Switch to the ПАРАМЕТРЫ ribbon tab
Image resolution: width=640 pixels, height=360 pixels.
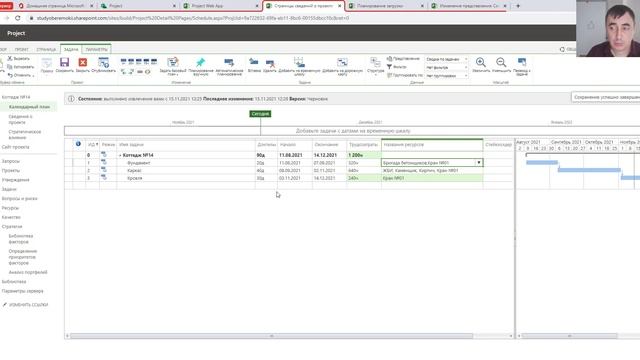pyautogui.click(x=96, y=49)
